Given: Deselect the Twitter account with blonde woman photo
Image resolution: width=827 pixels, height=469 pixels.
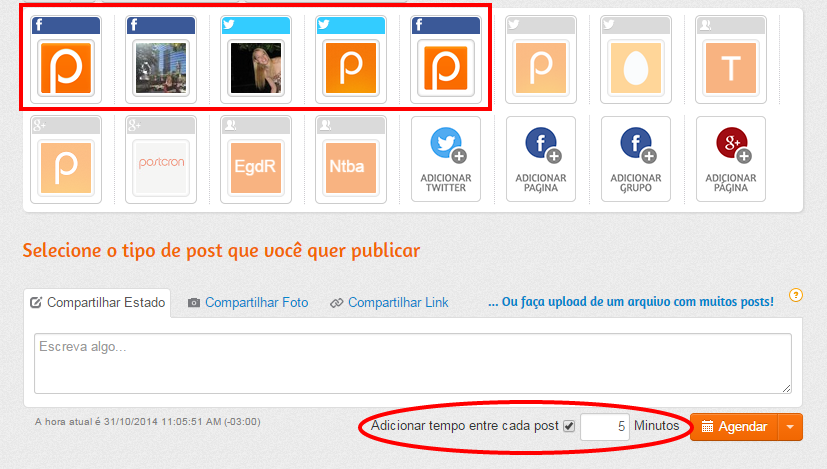Looking at the screenshot, I should (x=255, y=67).
